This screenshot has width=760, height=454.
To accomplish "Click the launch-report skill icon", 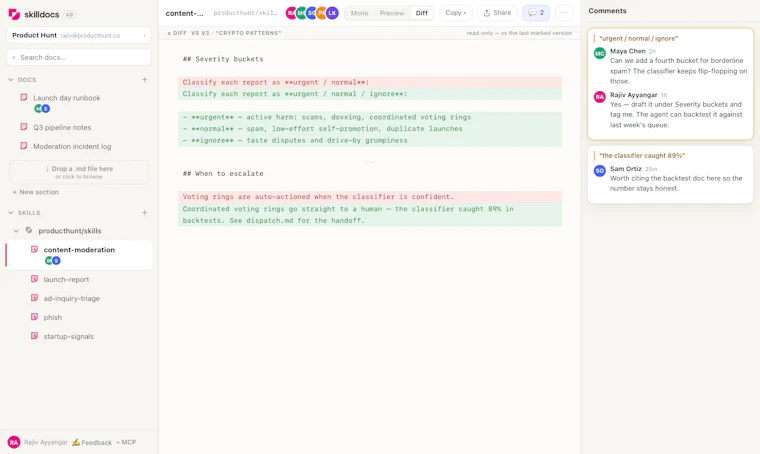I will tap(34, 279).
